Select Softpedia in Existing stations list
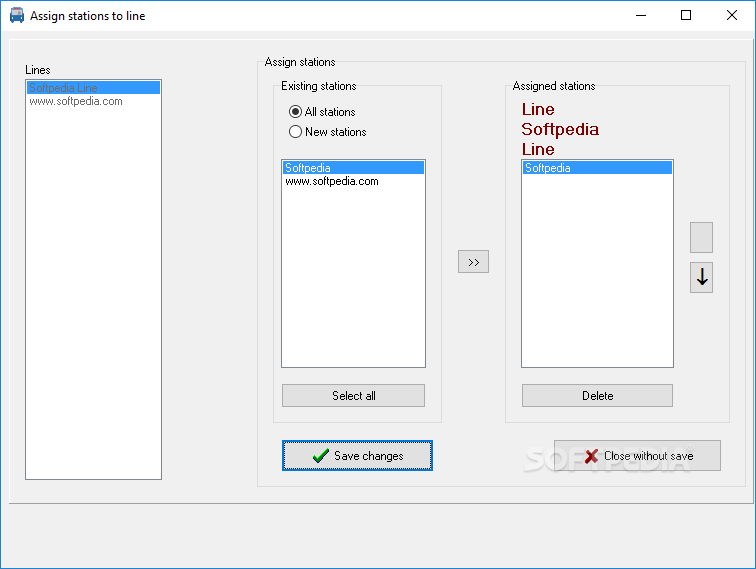The image size is (756, 569). tap(353, 168)
